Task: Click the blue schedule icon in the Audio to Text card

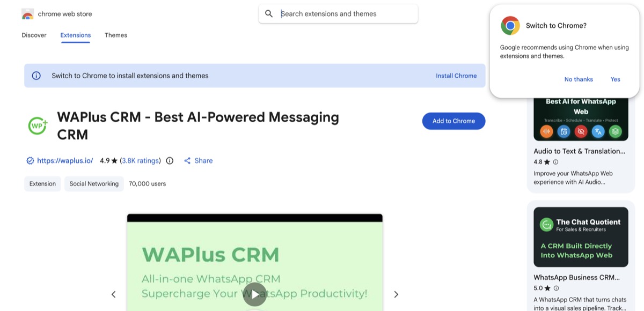Action: 563,131
